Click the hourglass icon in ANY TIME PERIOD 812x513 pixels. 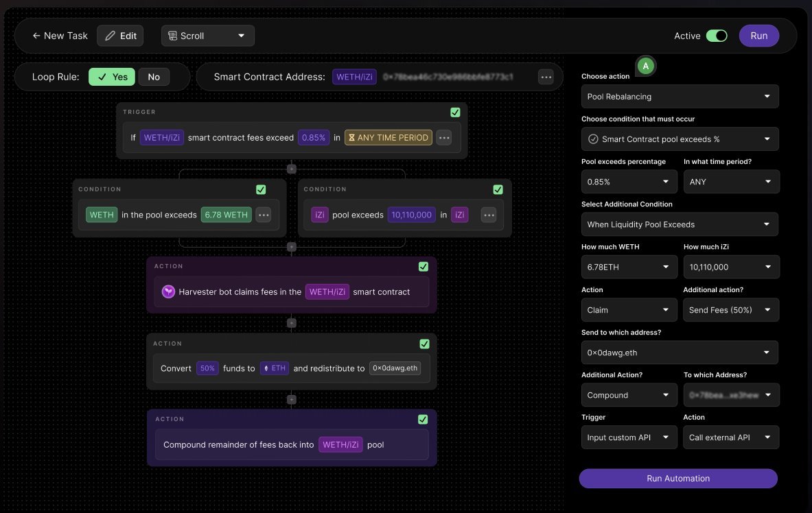(351, 137)
